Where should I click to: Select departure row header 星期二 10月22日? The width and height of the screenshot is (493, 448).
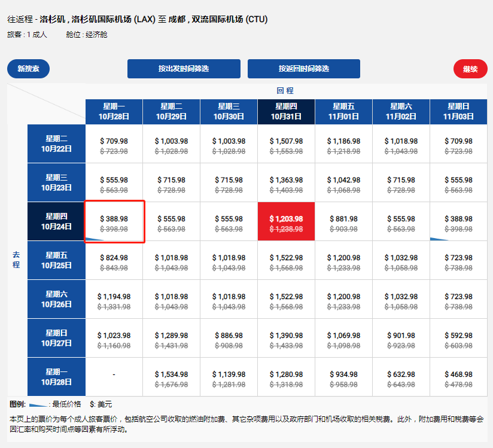coord(56,144)
